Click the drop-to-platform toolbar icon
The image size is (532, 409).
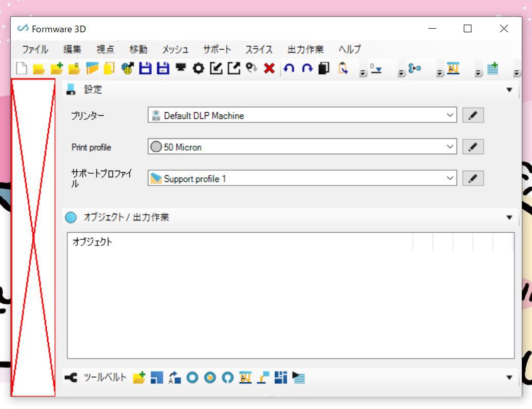(x=376, y=69)
